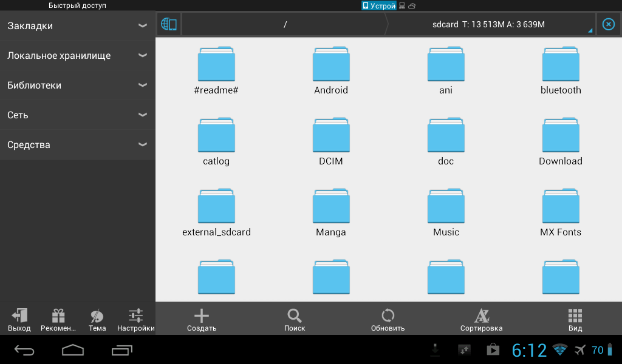Open the Music folder
This screenshot has width=622, height=364.
coord(446,212)
